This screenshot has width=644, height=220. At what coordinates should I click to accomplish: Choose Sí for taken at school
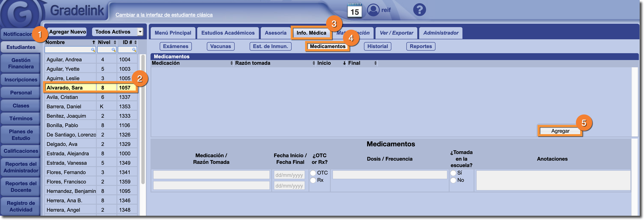(x=453, y=173)
